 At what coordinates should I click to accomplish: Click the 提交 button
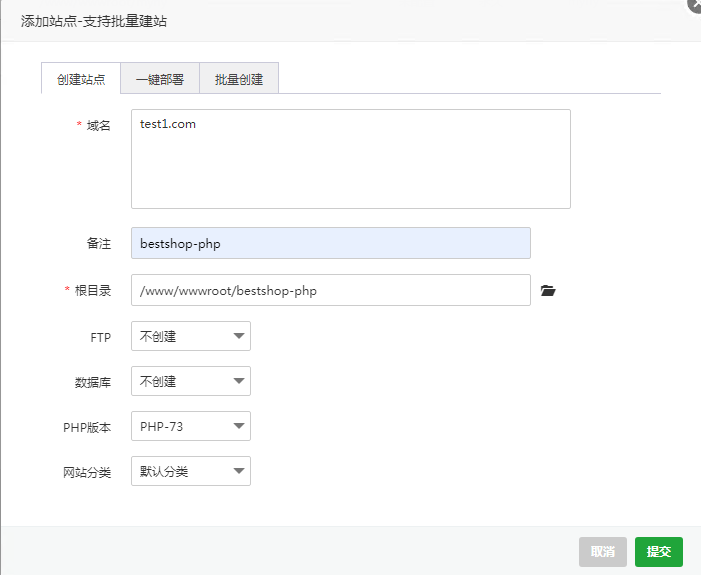[658, 552]
